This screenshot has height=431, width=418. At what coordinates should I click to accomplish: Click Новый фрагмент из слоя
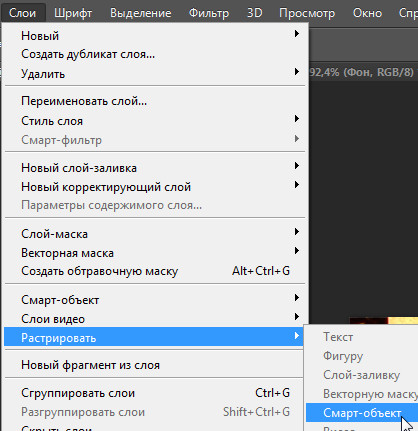155,365
